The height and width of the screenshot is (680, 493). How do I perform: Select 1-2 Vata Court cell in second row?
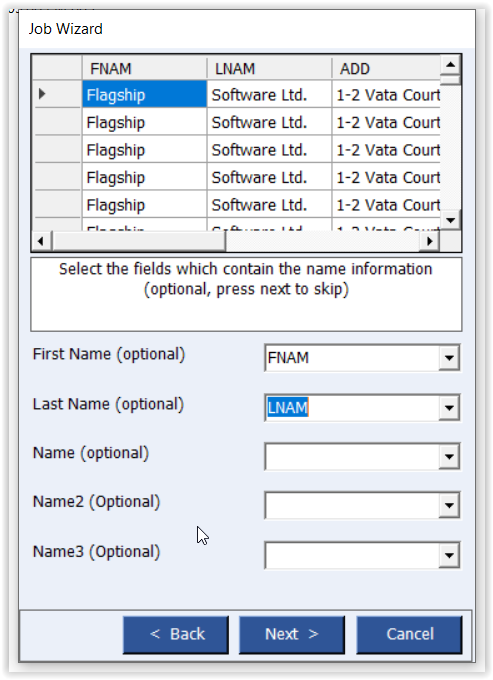(386, 121)
